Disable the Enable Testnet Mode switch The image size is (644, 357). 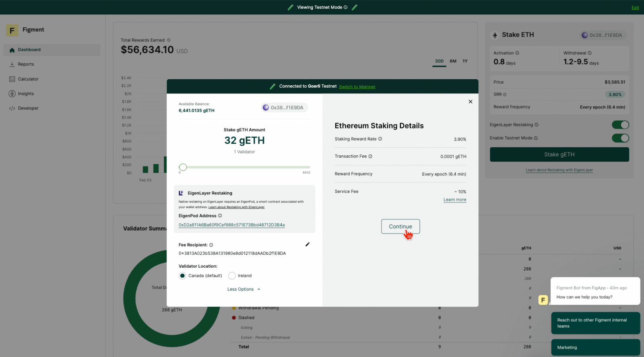coord(620,138)
